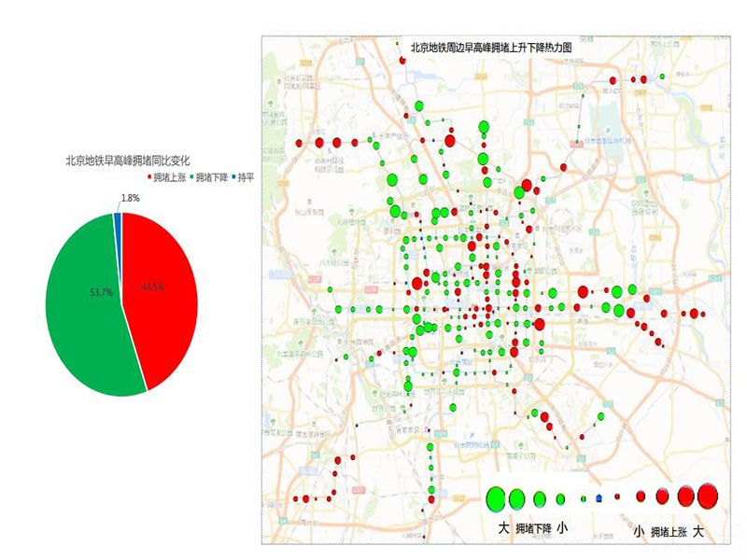Click 拥堵上涨 text in bottom map legend
Viewport: 747px width, 560px height.
pos(669,531)
